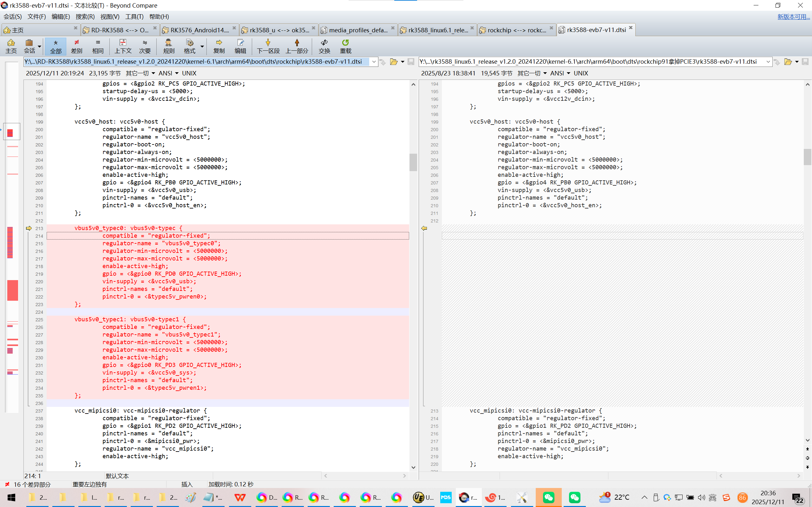Expand the left pane ANSI encoding dropdown
This screenshot has height=507, width=812.
[x=177, y=73]
